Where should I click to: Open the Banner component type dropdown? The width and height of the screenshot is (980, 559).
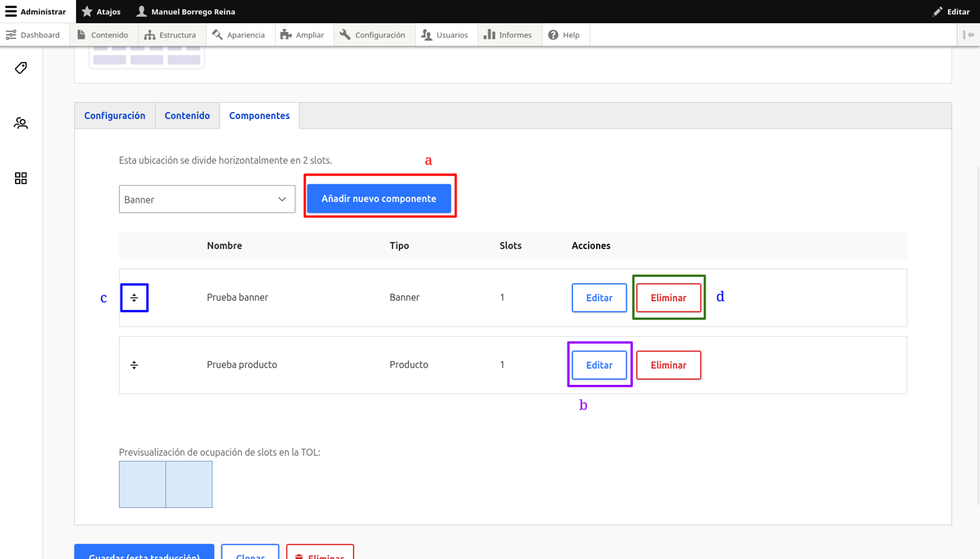tap(207, 199)
